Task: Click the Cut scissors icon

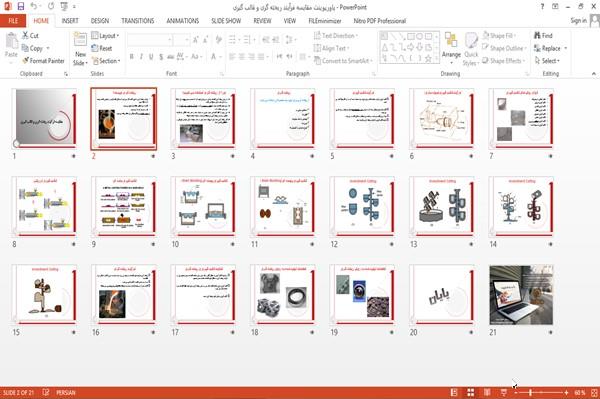Action: pos(25,35)
